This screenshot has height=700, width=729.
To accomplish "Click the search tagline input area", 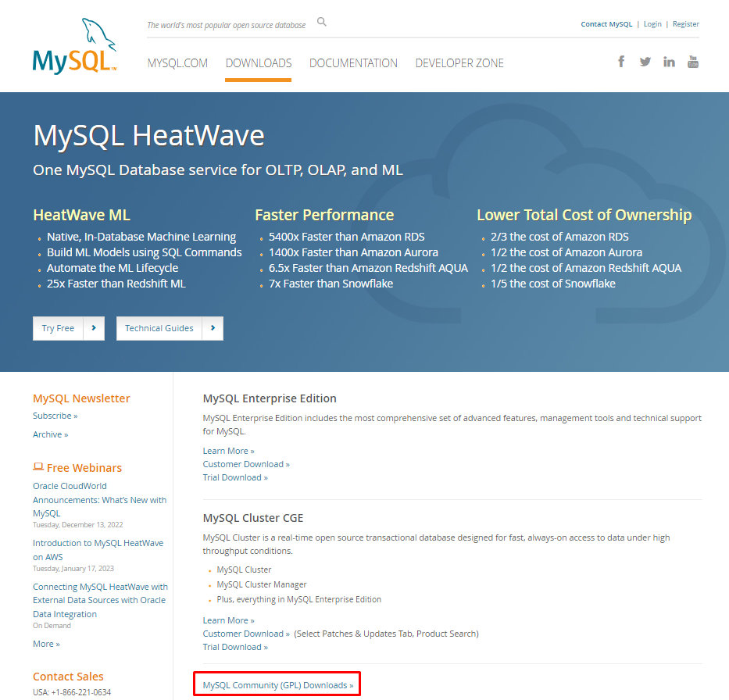I will (x=227, y=25).
